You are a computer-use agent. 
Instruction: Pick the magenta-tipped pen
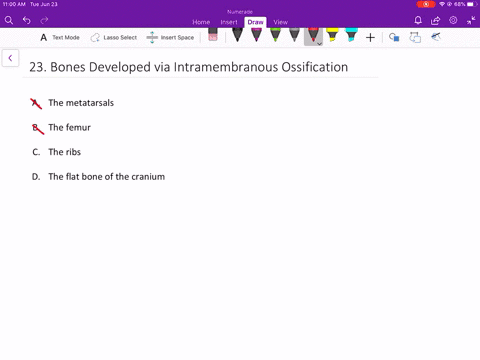click(x=256, y=35)
